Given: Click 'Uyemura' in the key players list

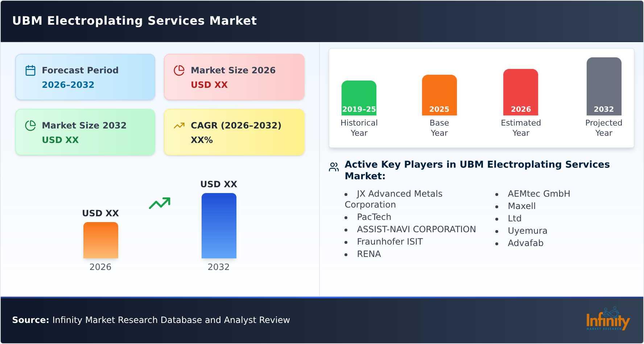Looking at the screenshot, I should pyautogui.click(x=528, y=231).
